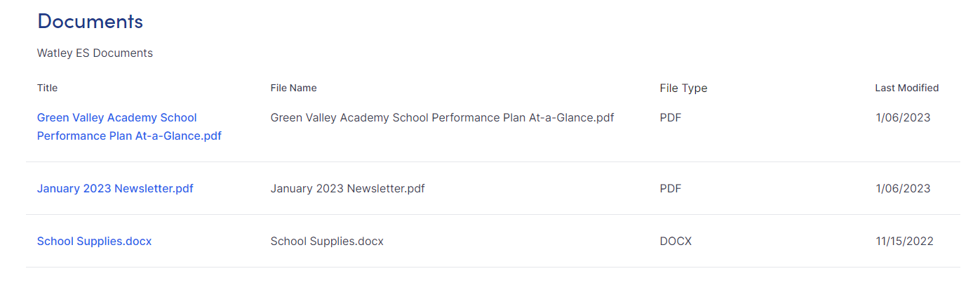This screenshot has width=980, height=297.
Task: Click divider line below School Supplies row
Action: point(492,267)
